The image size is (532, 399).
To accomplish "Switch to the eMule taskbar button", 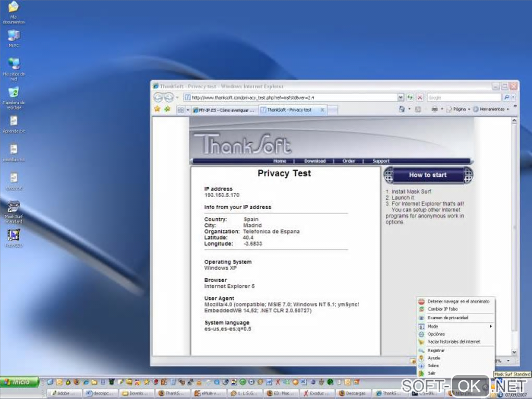I will 208,393.
